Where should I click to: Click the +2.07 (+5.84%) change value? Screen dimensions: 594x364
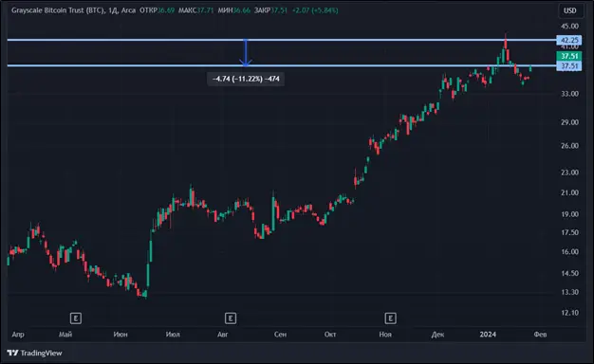[315, 10]
